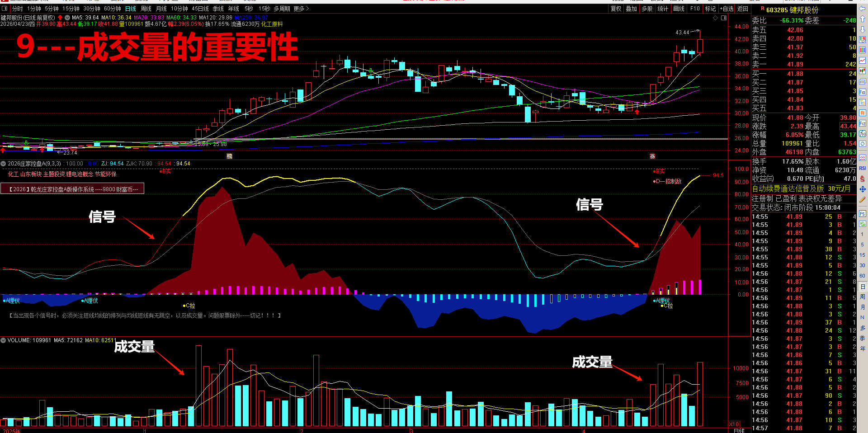The height and width of the screenshot is (433, 868).
Task: Select the candlestick chart icon in sidebar
Action: 863,71
